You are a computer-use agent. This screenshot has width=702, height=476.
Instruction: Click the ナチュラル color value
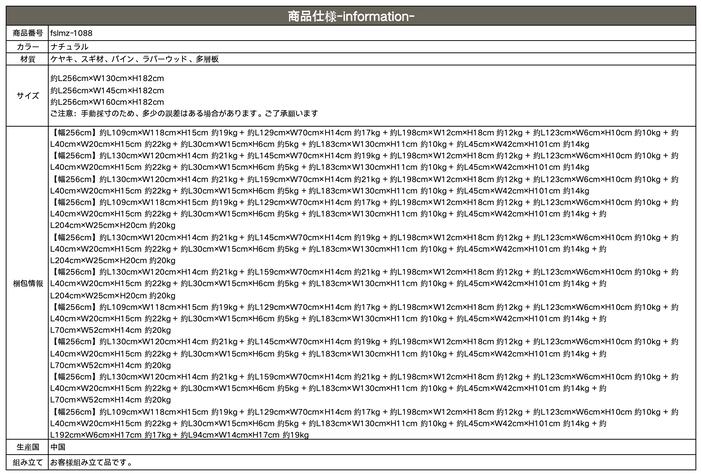click(69, 47)
